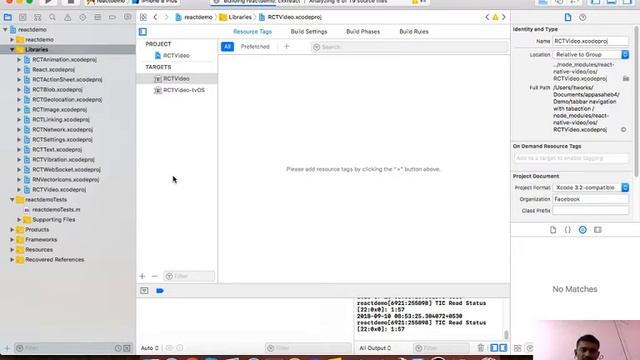Click the Organization text field
Screen dimensions: 640x360
pos(591,199)
